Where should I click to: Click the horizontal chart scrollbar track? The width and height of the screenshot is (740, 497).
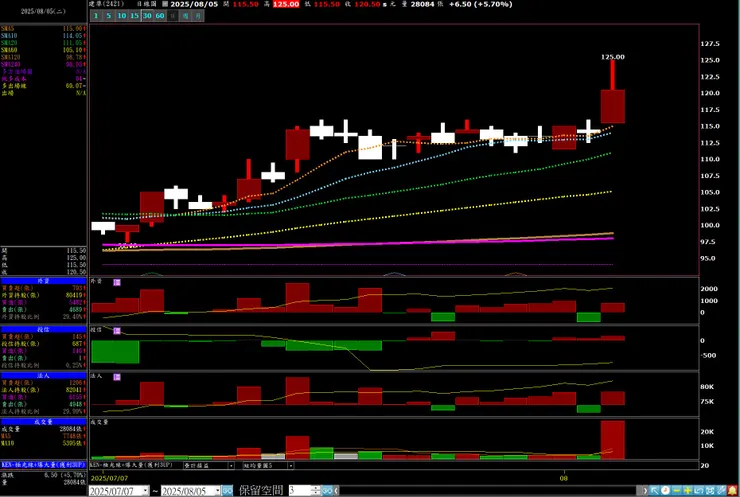tap(488, 491)
